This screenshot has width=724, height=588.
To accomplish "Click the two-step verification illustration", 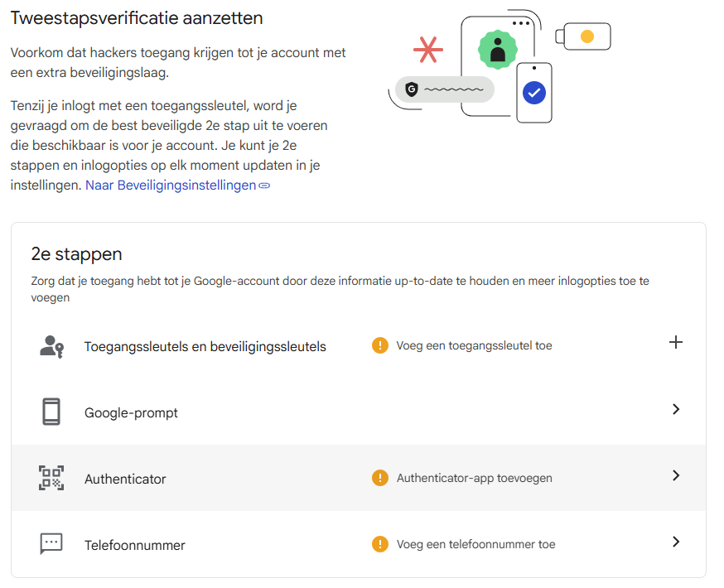I will coord(500,66).
